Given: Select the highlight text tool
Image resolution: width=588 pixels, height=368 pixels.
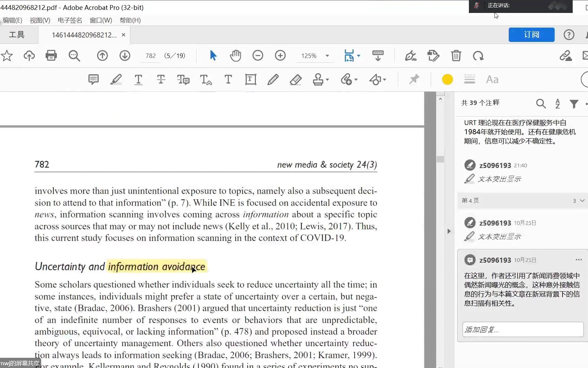Looking at the screenshot, I should pos(116,79).
